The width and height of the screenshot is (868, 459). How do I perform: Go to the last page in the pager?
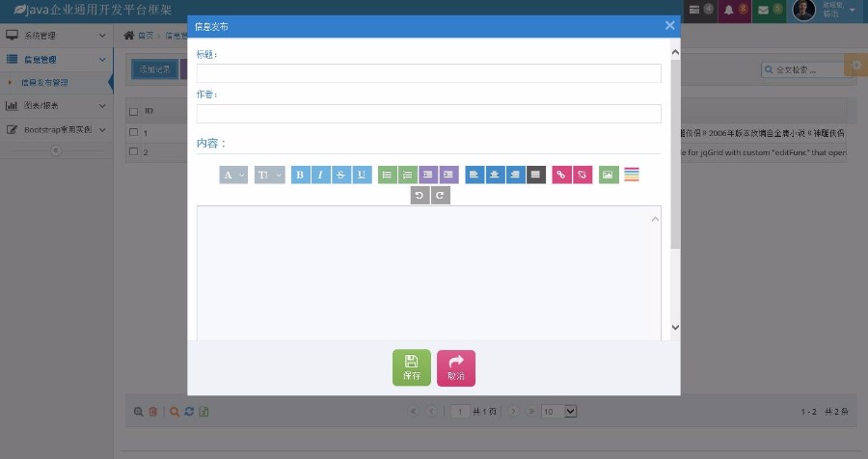coord(531,412)
